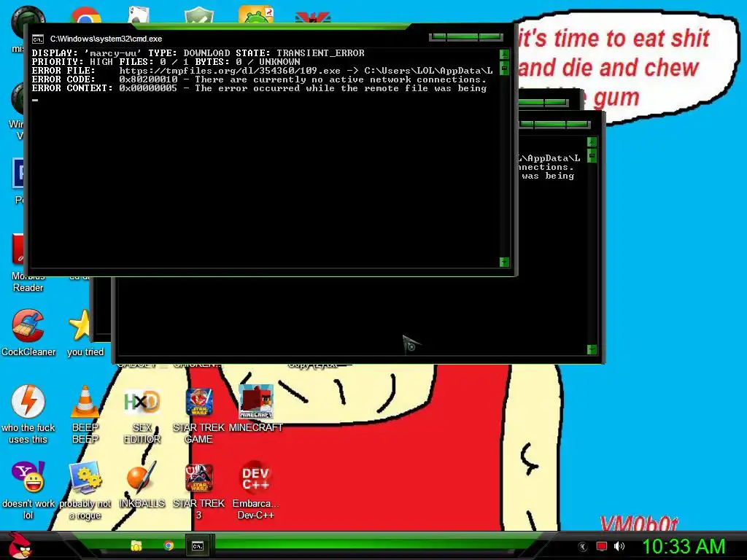Open the Yahoo Messenger 'doesn't work lol' icon
This screenshot has width=747, height=560.
(28, 477)
